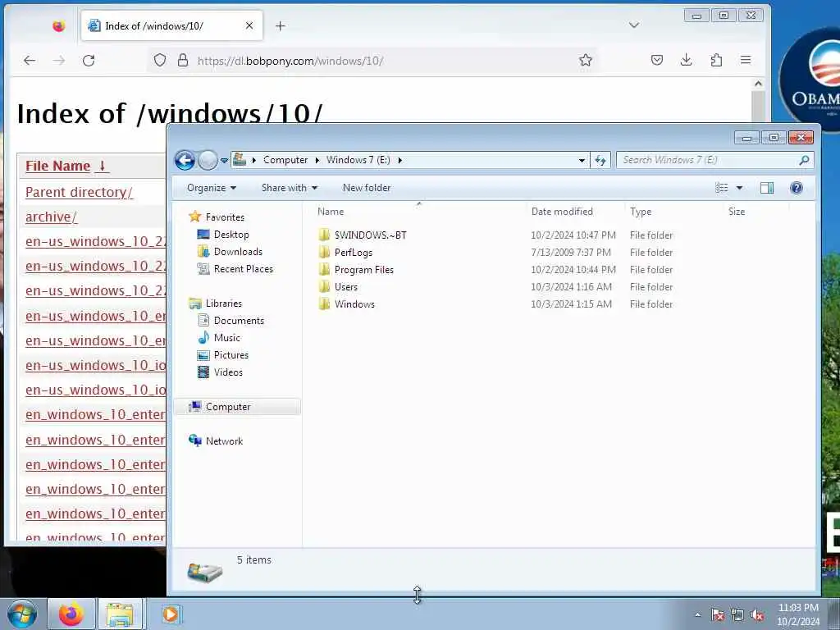This screenshot has height=630, width=840.
Task: Reload the Firefox page
Action: 89,61
